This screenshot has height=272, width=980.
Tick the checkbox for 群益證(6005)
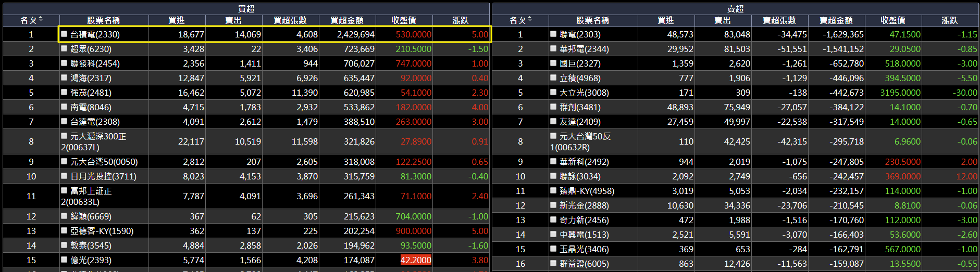(x=553, y=263)
